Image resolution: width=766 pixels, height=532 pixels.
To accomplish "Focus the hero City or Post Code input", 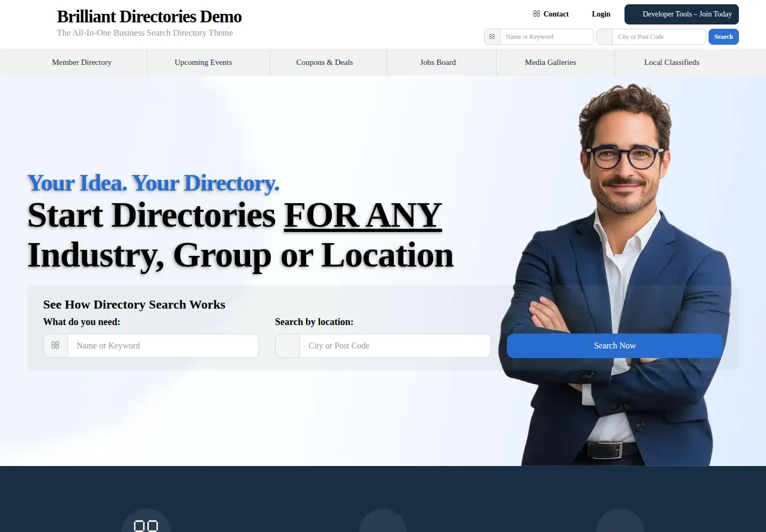I will click(x=395, y=346).
